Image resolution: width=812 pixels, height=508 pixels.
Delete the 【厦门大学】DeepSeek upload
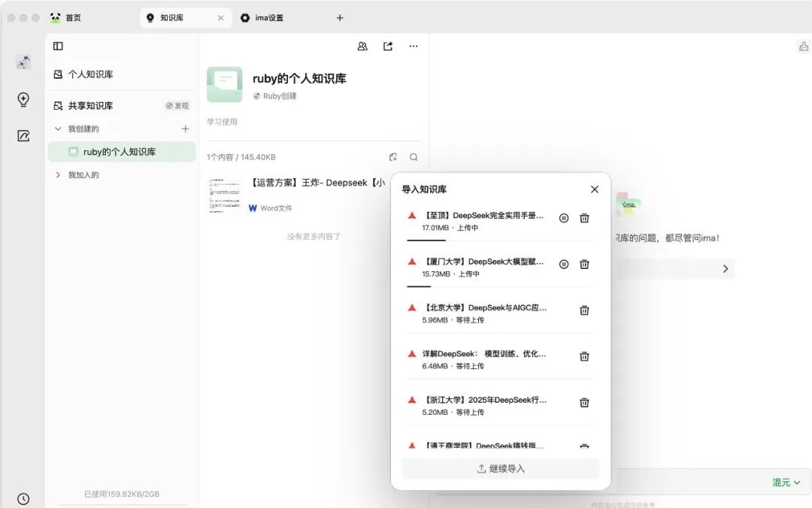pyautogui.click(x=584, y=264)
